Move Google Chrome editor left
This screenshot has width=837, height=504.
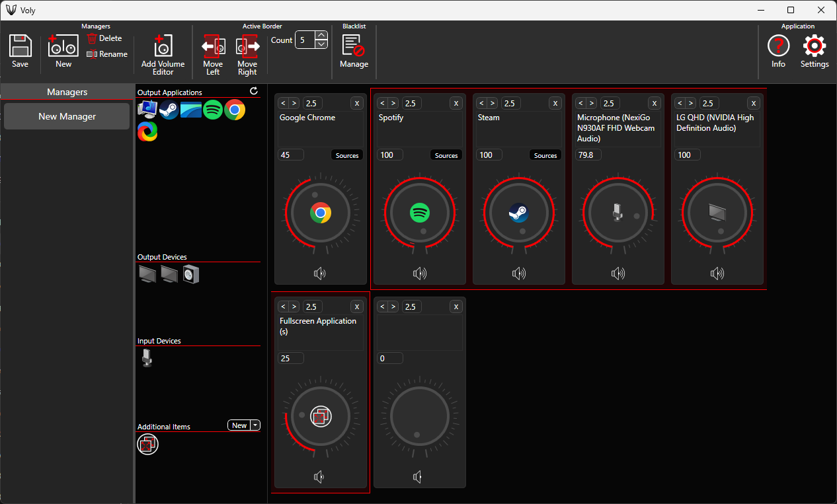click(x=284, y=103)
